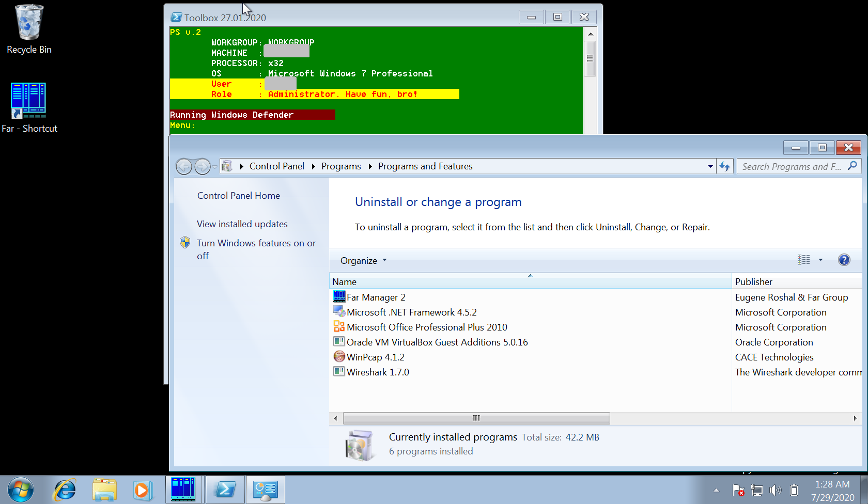Click the Control Panel breadcrumb

tap(277, 166)
